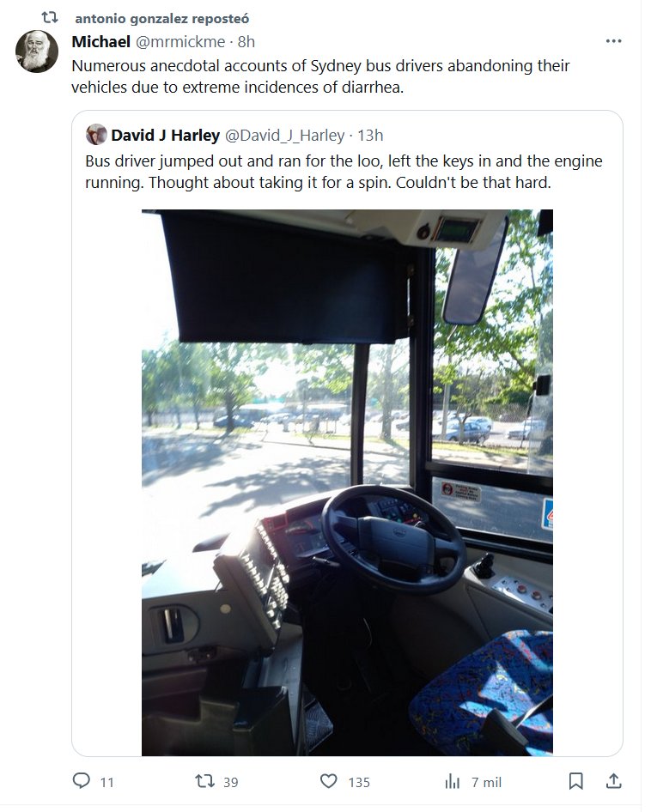The image size is (651, 812).
Task: Open the quoted tweet text about bus driver
Action: [344, 172]
